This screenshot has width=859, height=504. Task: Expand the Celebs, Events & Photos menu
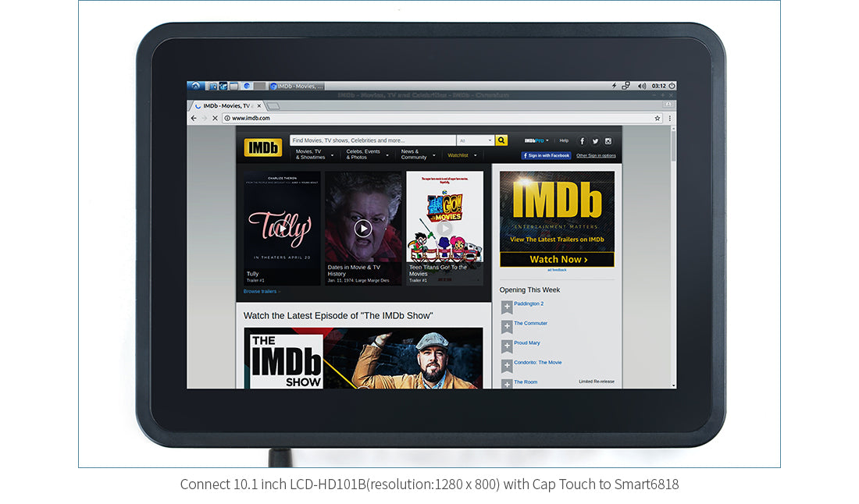(x=367, y=154)
